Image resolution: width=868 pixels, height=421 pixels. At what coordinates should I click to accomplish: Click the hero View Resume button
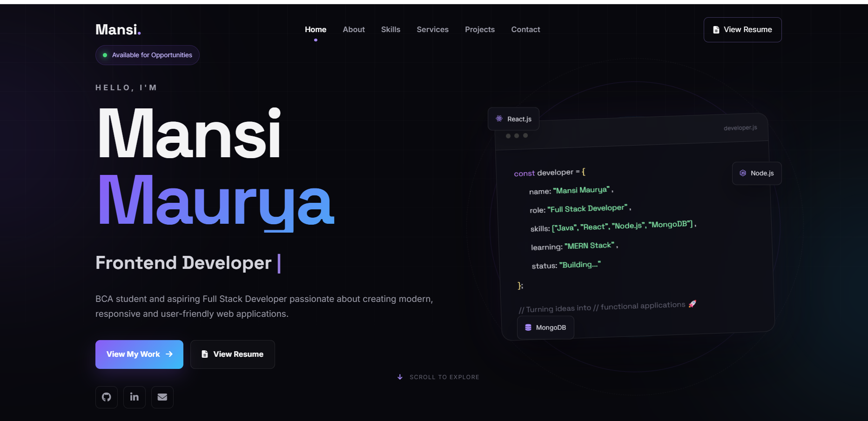233,354
